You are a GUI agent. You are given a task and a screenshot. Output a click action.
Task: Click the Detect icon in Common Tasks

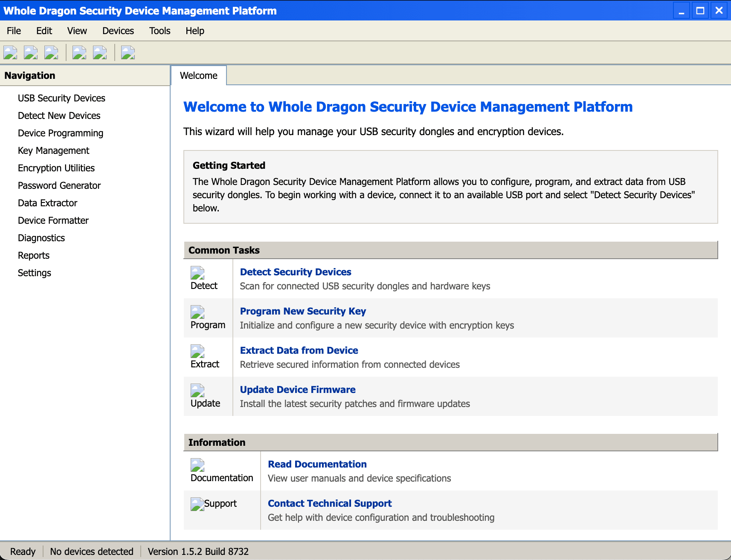(197, 273)
